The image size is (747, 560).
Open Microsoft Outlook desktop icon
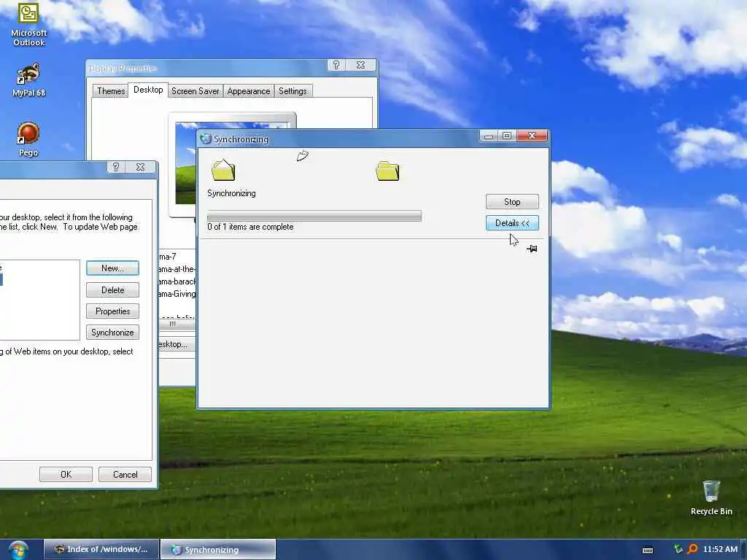pyautogui.click(x=28, y=24)
